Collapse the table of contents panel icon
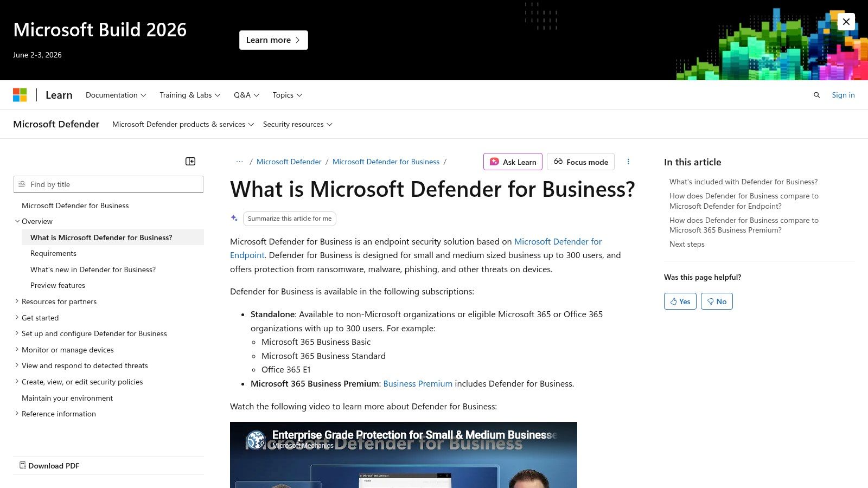 point(190,161)
